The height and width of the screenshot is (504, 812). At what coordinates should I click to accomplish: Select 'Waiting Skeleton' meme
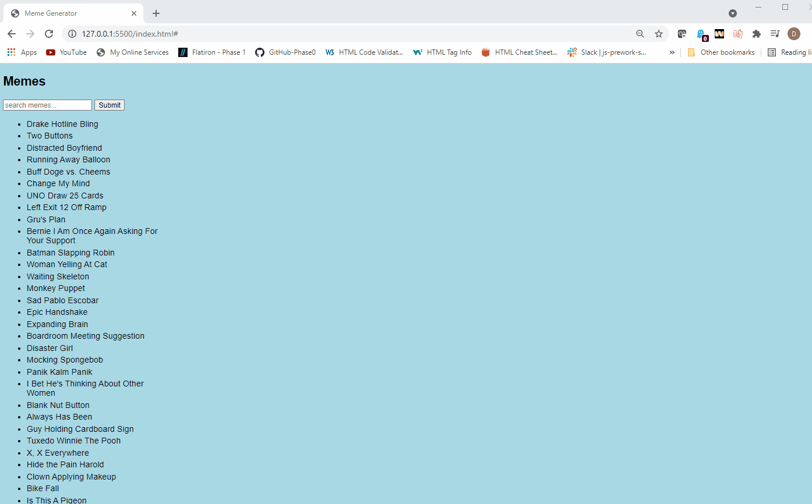click(x=58, y=276)
